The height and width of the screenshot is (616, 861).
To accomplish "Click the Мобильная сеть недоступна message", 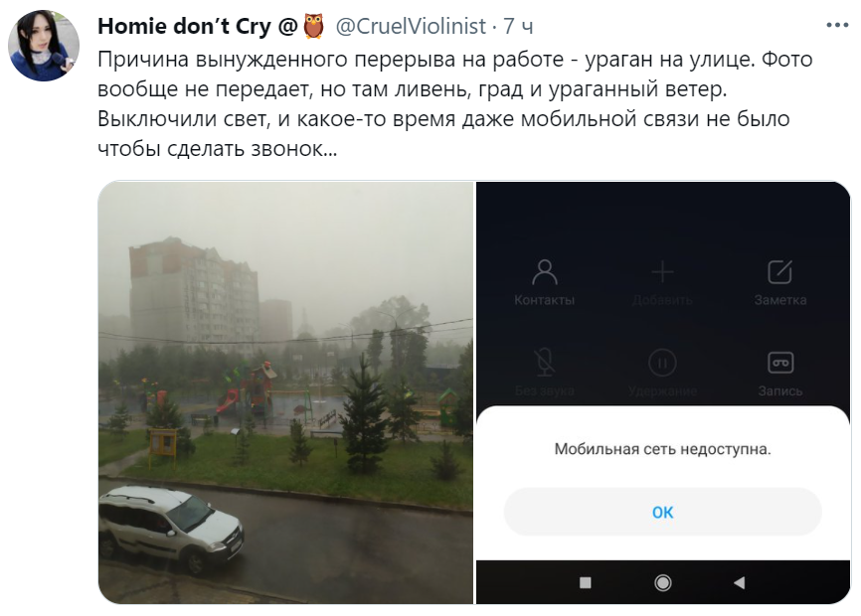I will tap(663, 449).
